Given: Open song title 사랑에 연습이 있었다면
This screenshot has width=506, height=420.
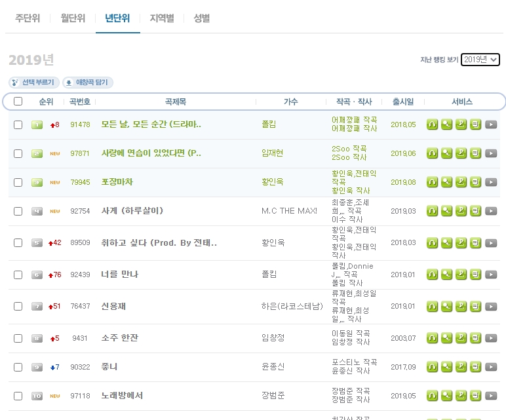Looking at the screenshot, I should pyautogui.click(x=151, y=153).
